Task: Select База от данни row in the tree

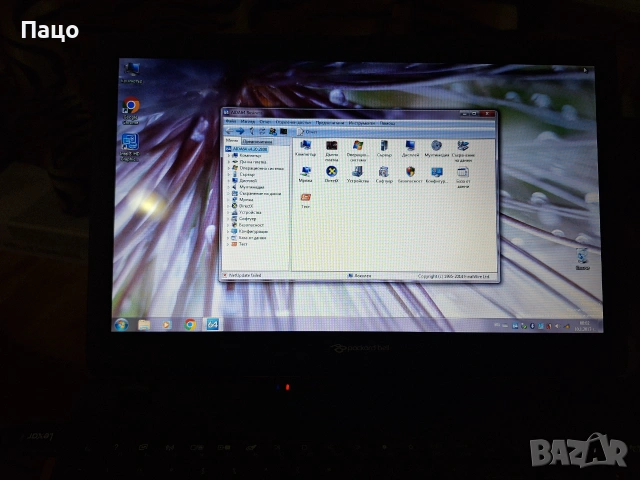Action: tap(249, 238)
